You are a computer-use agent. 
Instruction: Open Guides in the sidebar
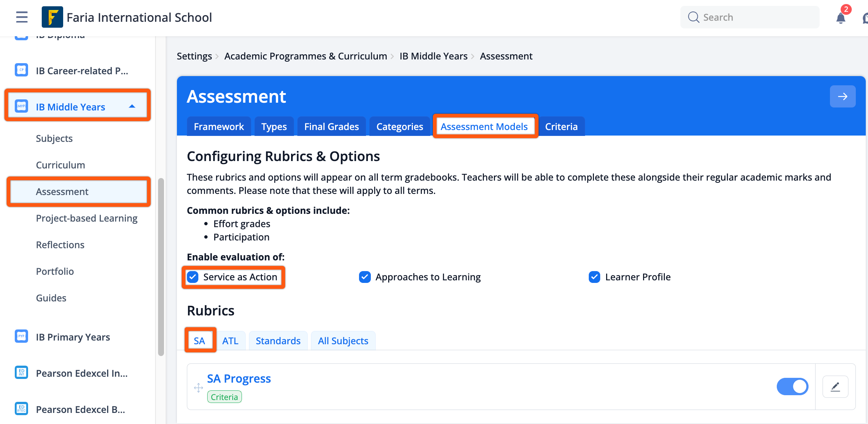click(51, 298)
